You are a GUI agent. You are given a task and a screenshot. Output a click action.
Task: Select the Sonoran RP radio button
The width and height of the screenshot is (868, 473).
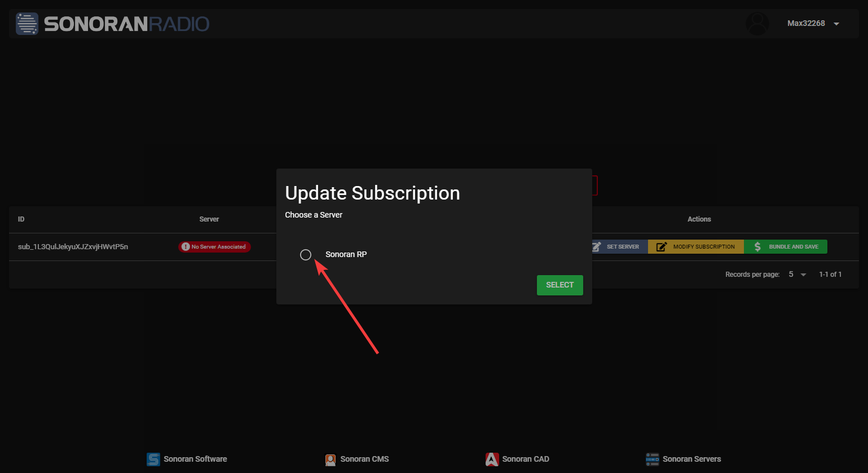pyautogui.click(x=306, y=255)
